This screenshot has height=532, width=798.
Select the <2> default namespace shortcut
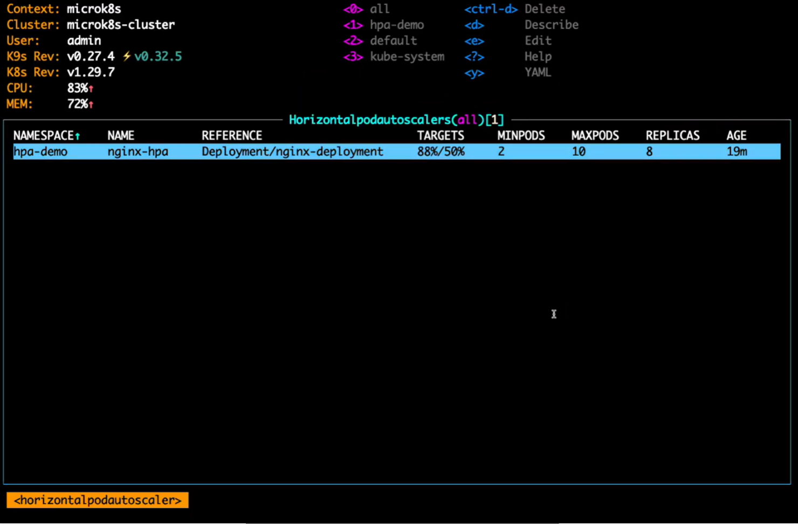(x=380, y=40)
